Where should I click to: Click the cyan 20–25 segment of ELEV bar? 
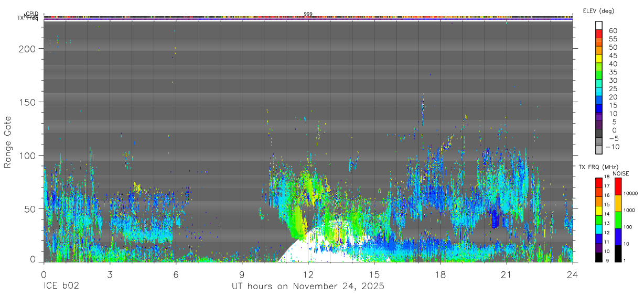pyautogui.click(x=598, y=92)
